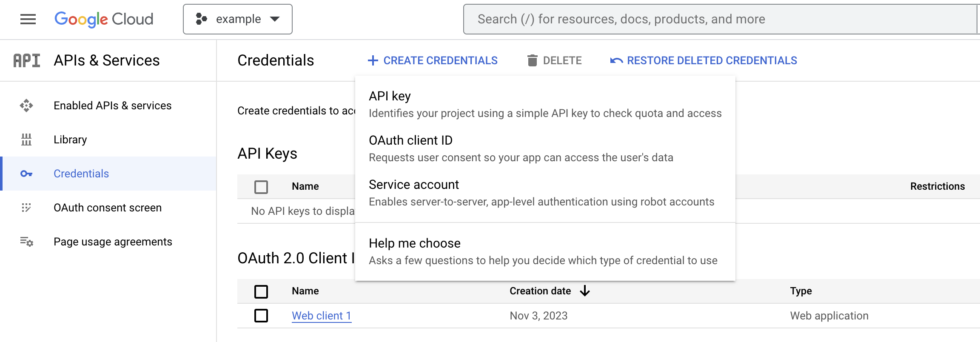The height and width of the screenshot is (342, 980).
Task: Open the Web client 1 link
Action: click(x=322, y=316)
